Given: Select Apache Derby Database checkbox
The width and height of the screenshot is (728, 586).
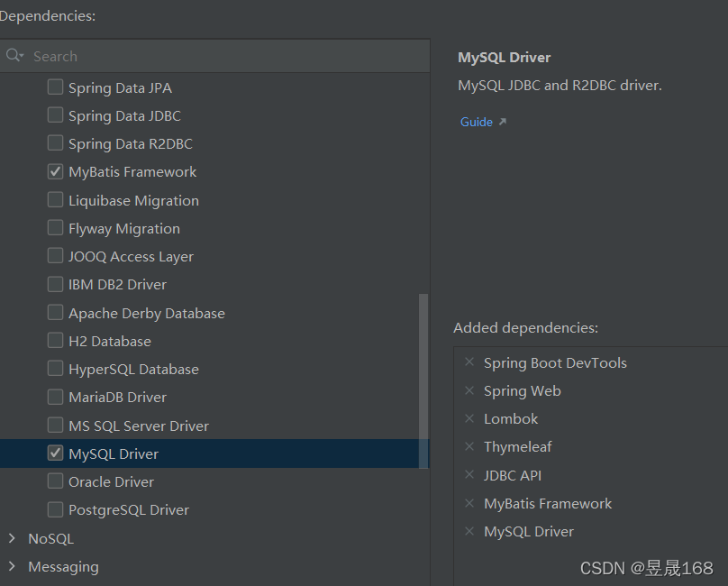Looking at the screenshot, I should coord(55,312).
